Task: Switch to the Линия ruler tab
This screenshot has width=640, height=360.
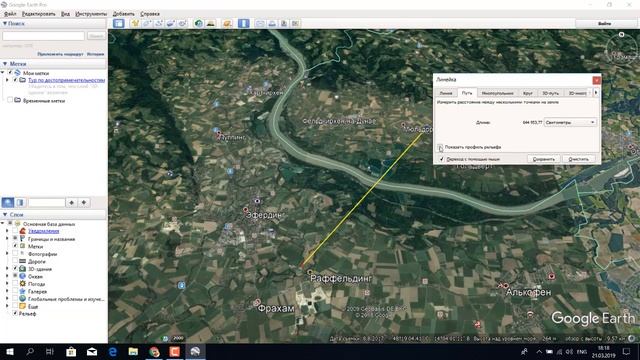Action: pyautogui.click(x=446, y=93)
